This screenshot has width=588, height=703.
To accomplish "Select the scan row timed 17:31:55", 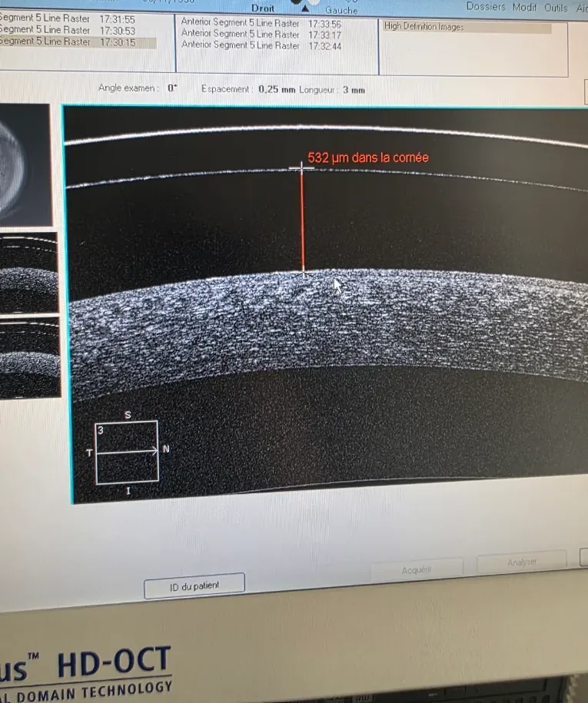I will click(x=68, y=19).
